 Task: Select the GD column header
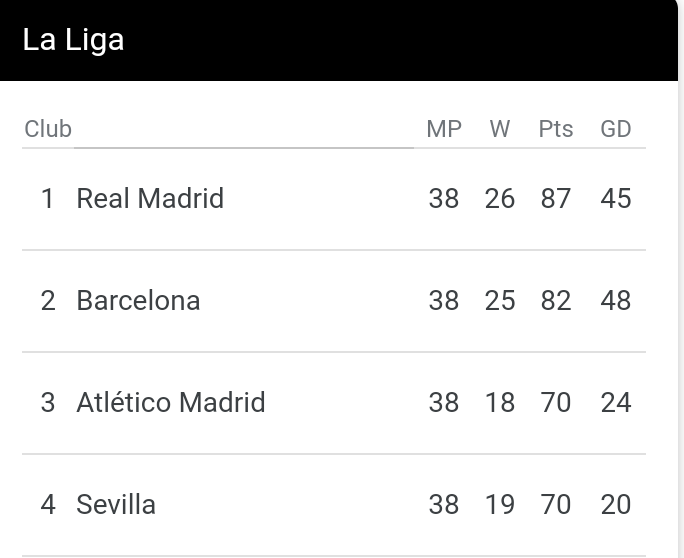pos(616,129)
